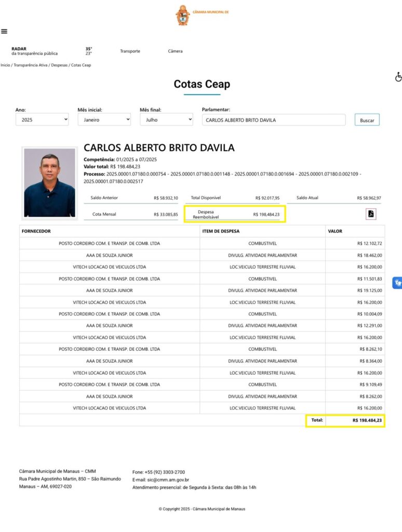Click the parliamentarian's portrait photo
402x532 pixels.
click(x=49, y=183)
